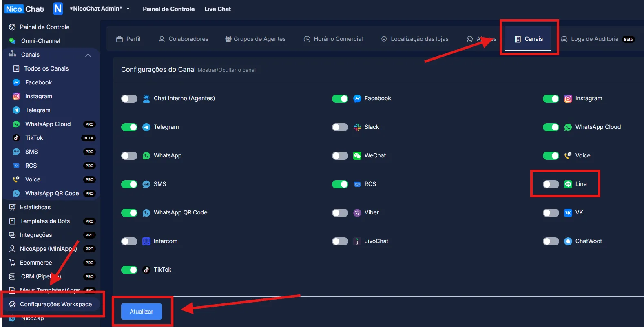Screen dimensions: 644x327
Task: Click the Line icon in channel list
Action: tap(568, 184)
